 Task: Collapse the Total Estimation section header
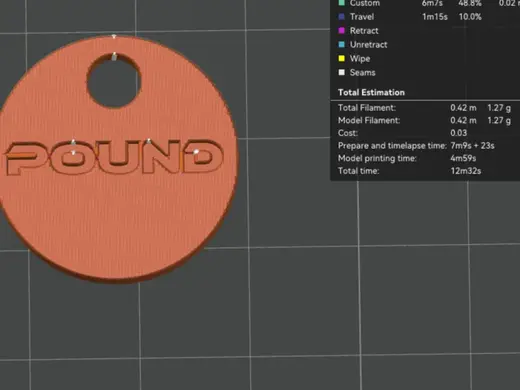[371, 92]
